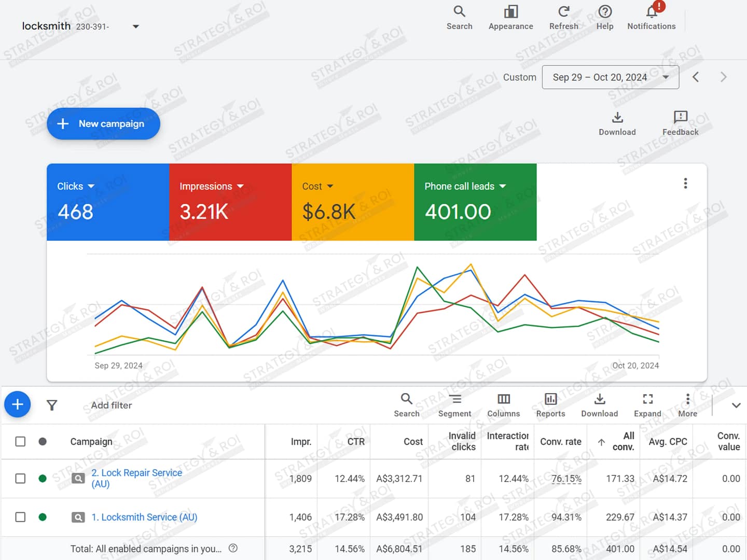The width and height of the screenshot is (747, 560).
Task: Tick the Lock Repair Service campaign checkbox
Action: coord(20,478)
